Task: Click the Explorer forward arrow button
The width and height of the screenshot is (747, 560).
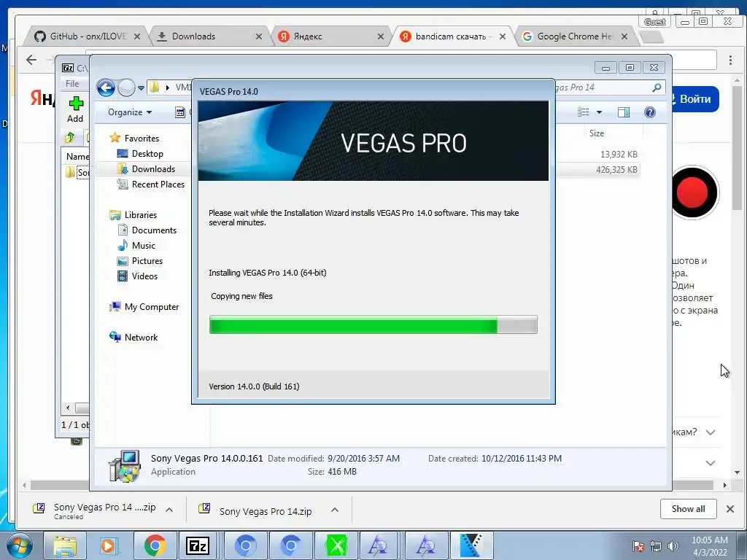Action: click(126, 87)
